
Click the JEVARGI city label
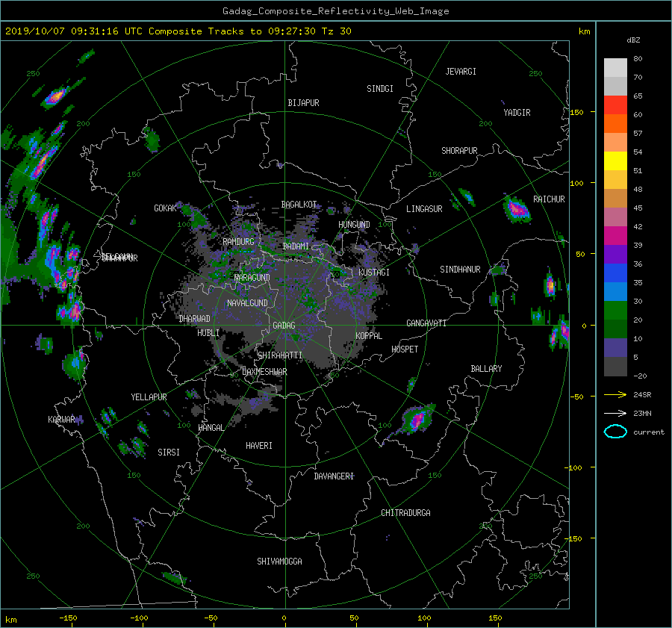[x=461, y=72]
